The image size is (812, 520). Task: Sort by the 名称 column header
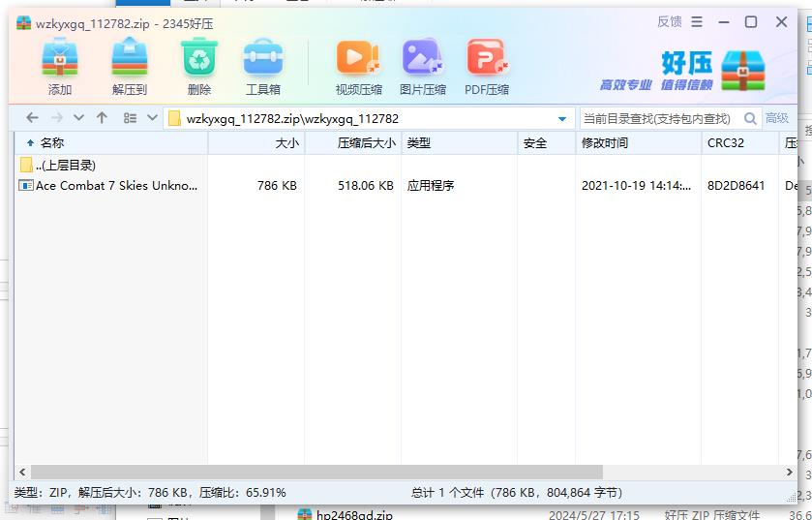[111, 143]
